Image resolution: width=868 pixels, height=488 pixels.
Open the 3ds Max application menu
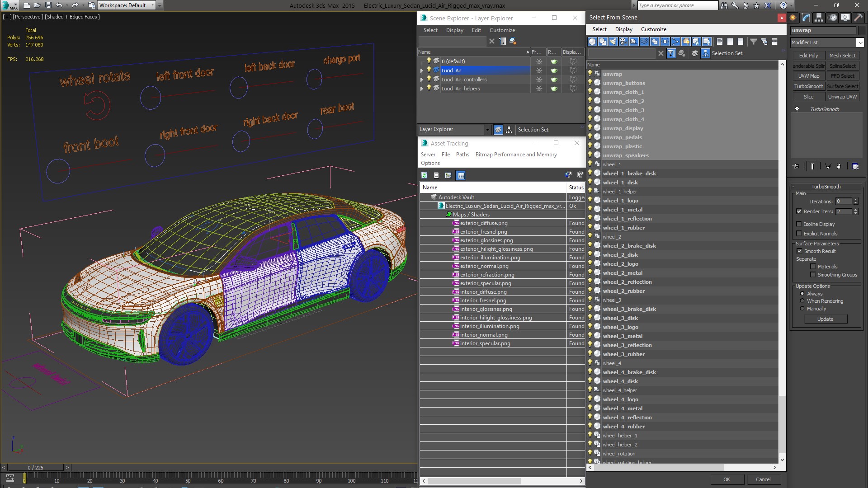pos(9,5)
